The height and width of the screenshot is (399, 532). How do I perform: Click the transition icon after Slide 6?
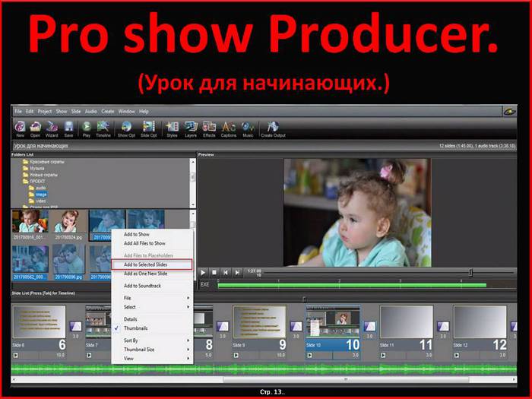click(75, 326)
